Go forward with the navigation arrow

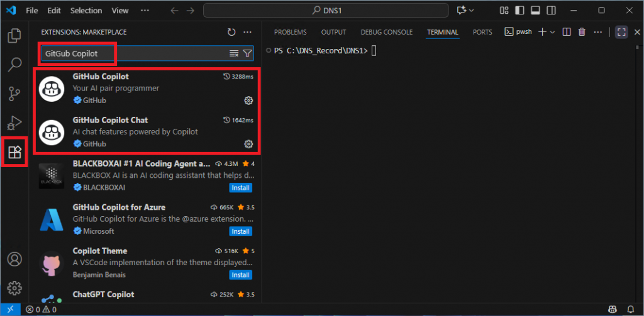[190, 11]
